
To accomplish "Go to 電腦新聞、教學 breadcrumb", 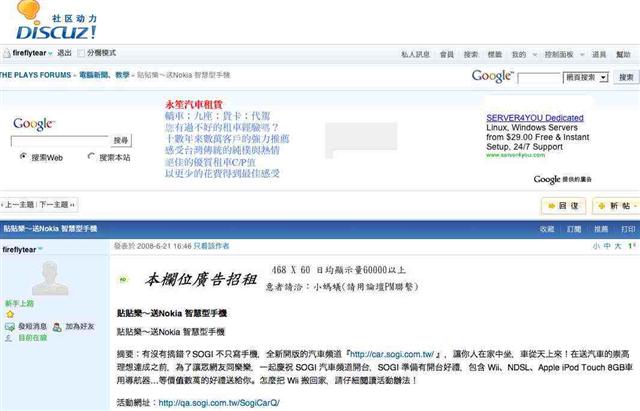I will tap(104, 75).
